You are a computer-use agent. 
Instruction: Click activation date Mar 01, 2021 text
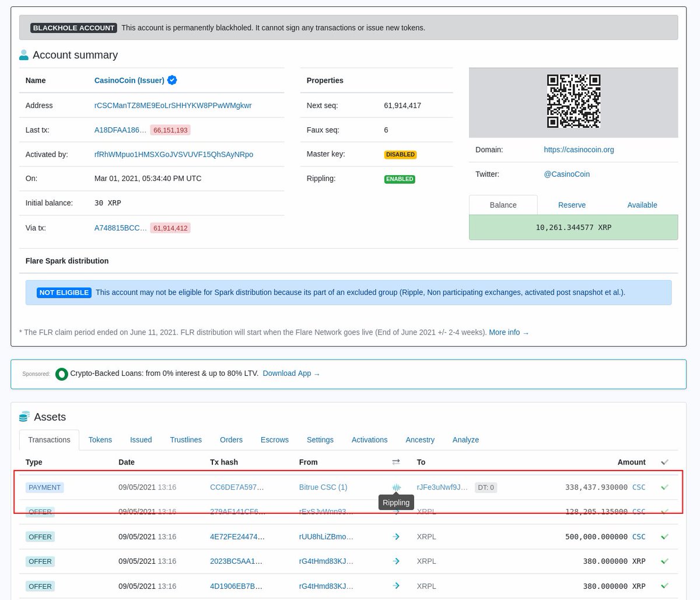pyautogui.click(x=148, y=179)
